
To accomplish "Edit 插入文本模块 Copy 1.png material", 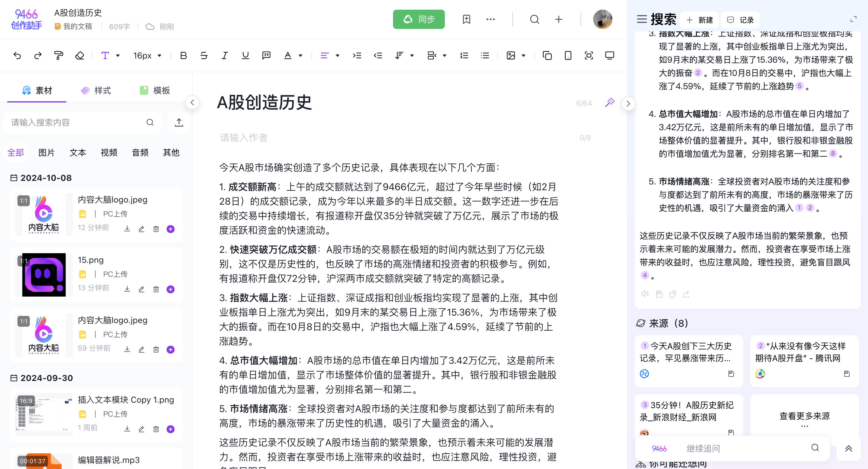I will pyautogui.click(x=142, y=429).
